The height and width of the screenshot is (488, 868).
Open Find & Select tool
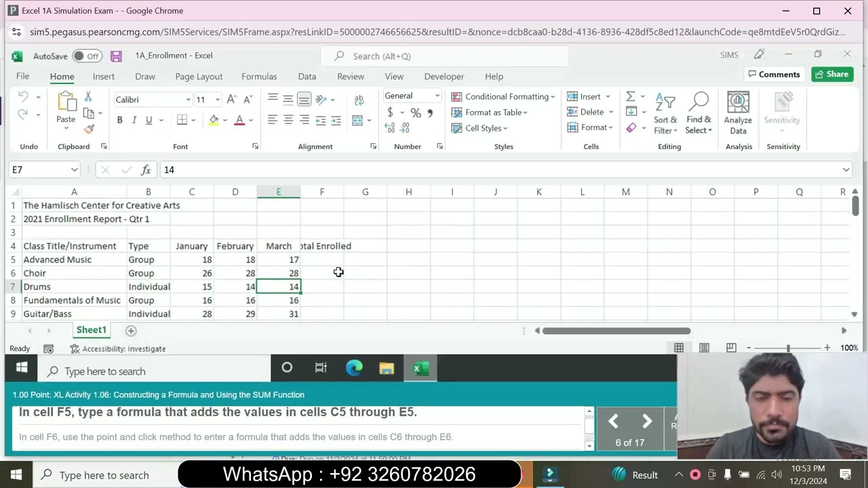(x=698, y=113)
